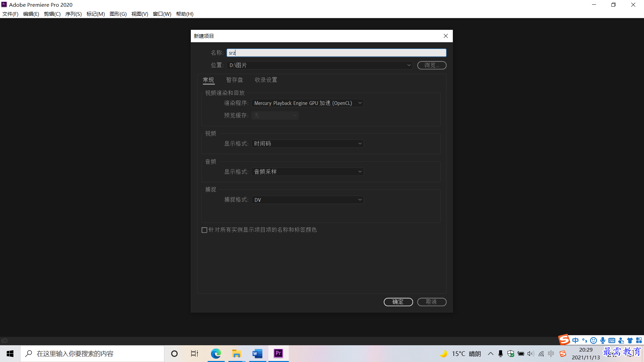644x362 pixels.
Task: Switch Sogou Chinese/English mode on the floating bar
Action: click(576, 340)
